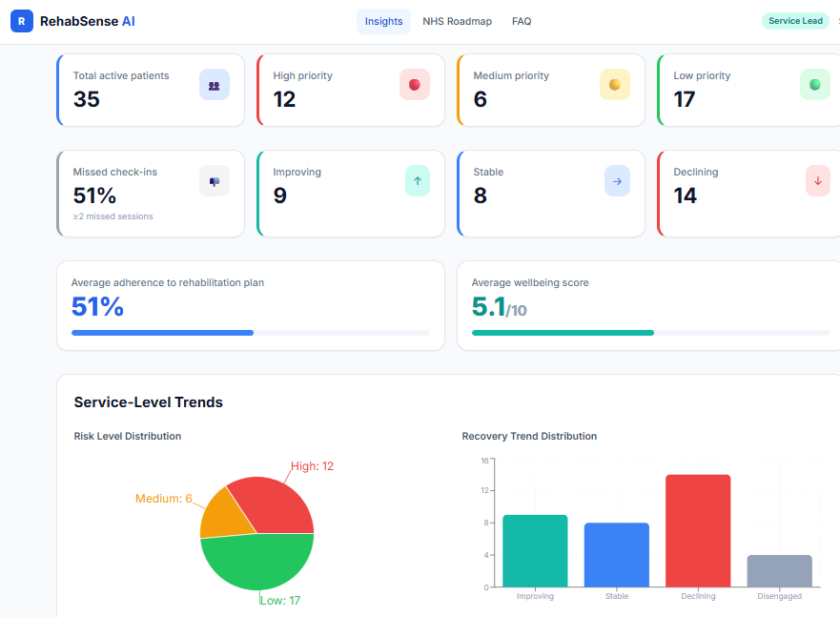Click the Medium priority count 6
The height and width of the screenshot is (617, 840).
tap(480, 99)
